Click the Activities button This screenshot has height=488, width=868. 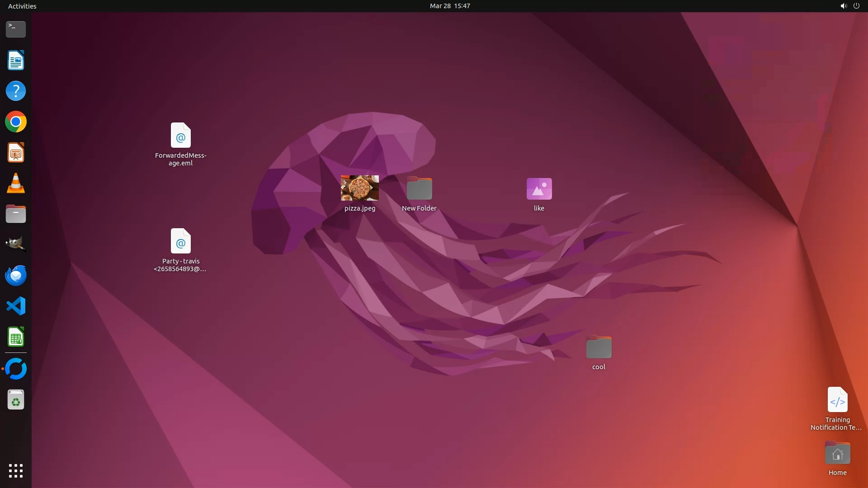22,6
